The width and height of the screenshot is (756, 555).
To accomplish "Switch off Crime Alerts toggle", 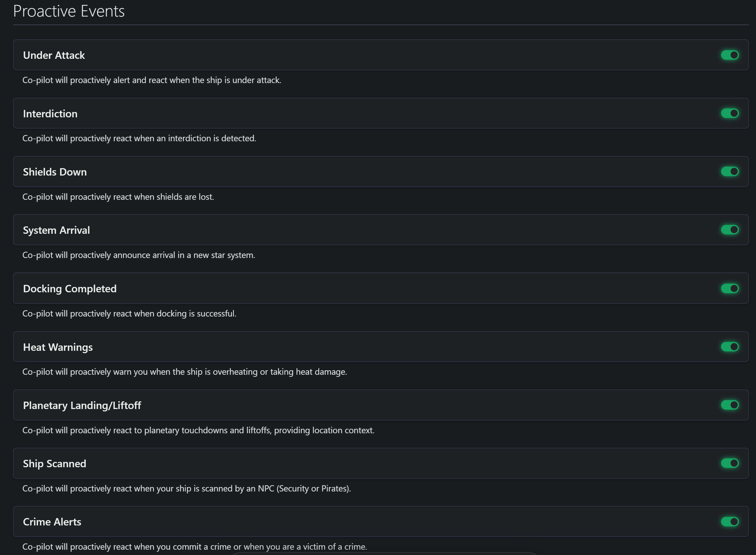I will tap(730, 522).
